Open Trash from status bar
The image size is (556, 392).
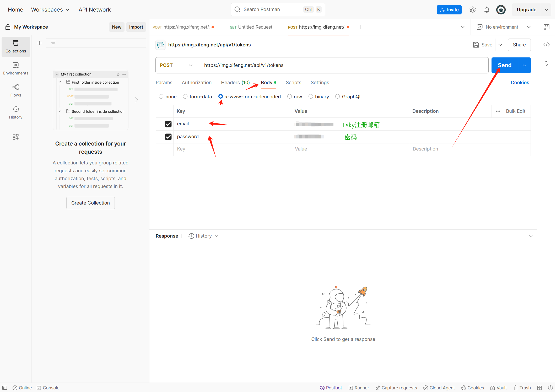[522, 388]
